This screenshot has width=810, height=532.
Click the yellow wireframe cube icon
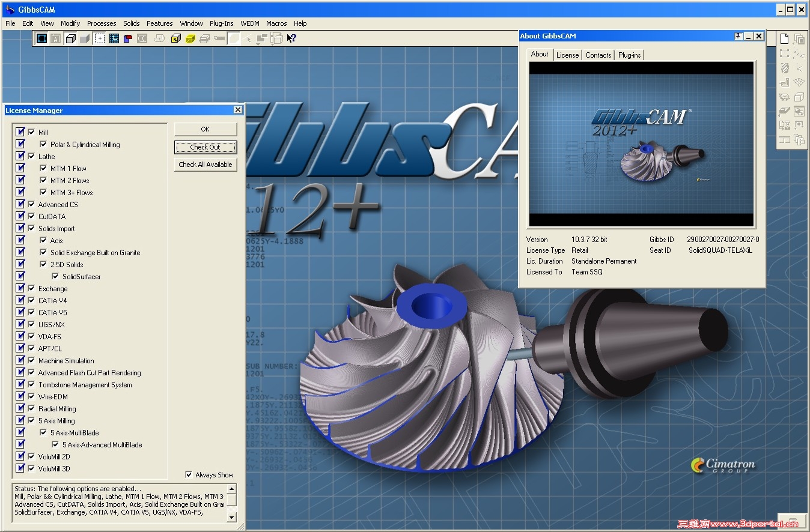[190, 38]
